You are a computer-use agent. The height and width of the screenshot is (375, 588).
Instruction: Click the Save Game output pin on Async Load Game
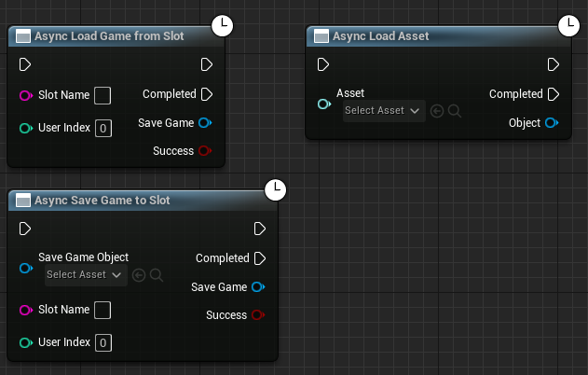(205, 123)
